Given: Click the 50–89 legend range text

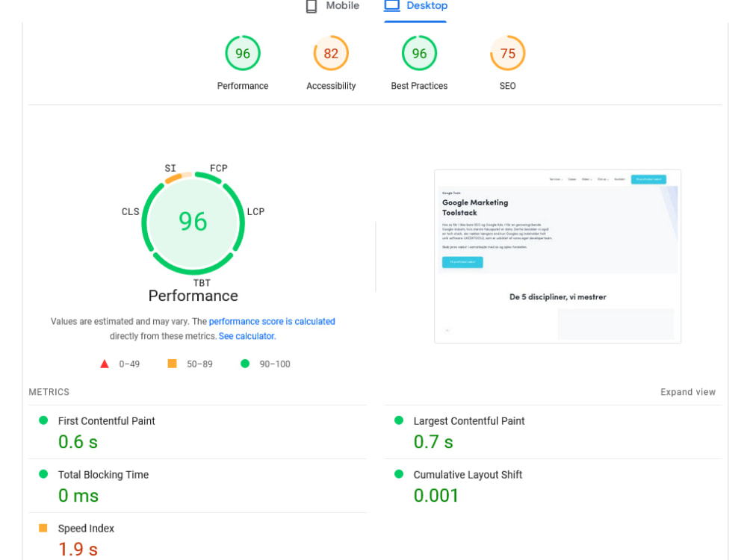Looking at the screenshot, I should tap(199, 364).
